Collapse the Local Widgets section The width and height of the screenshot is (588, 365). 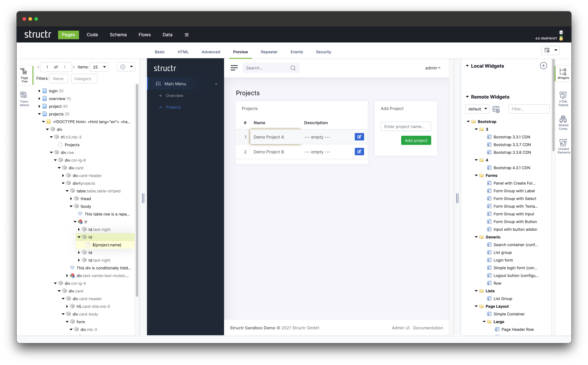point(467,66)
